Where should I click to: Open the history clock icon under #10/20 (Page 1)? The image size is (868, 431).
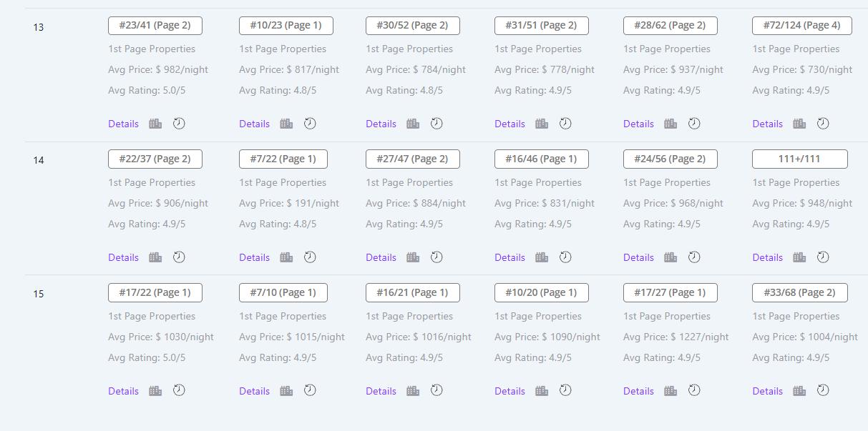point(565,390)
